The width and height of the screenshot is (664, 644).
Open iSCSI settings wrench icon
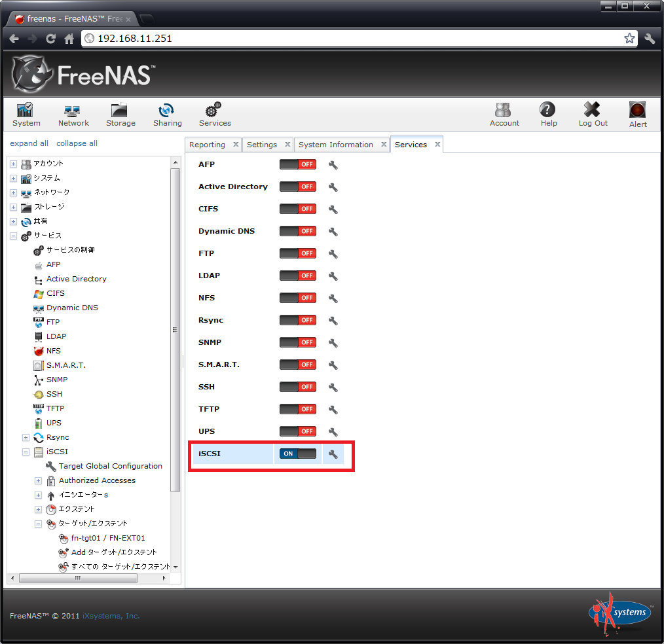pos(333,454)
